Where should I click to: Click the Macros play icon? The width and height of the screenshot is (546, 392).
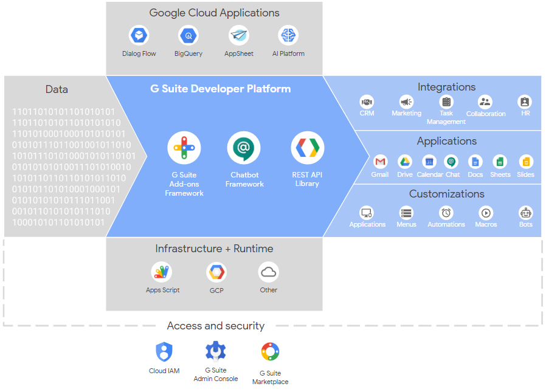(486, 213)
